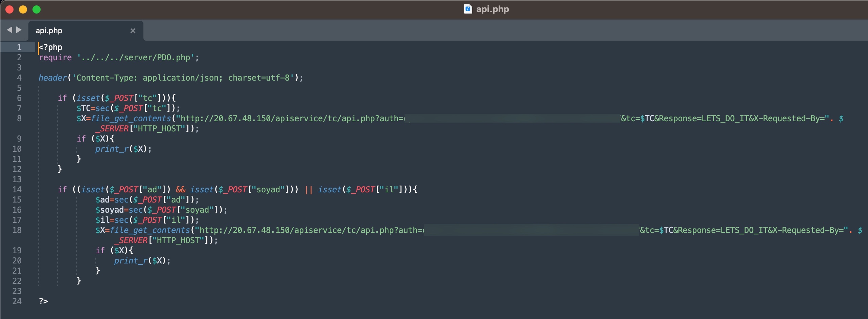Click 'if ($X){' on line 9
The width and height of the screenshot is (868, 319).
(95, 139)
